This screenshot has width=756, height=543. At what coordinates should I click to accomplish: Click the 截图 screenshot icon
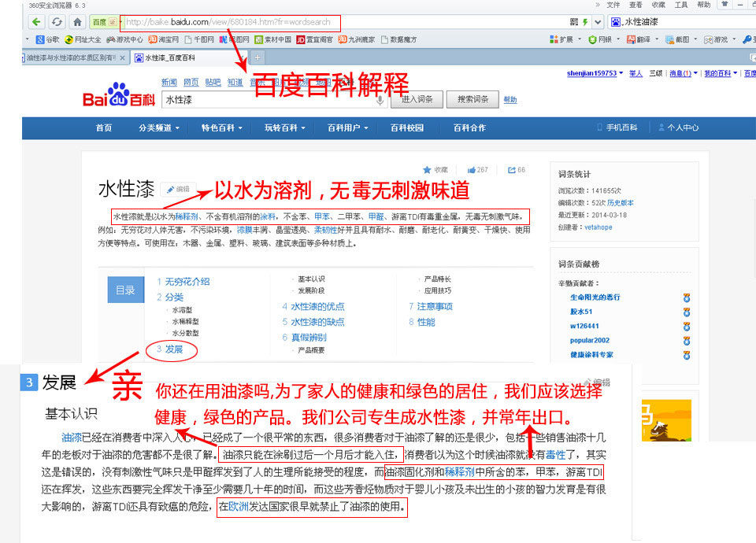669,39
